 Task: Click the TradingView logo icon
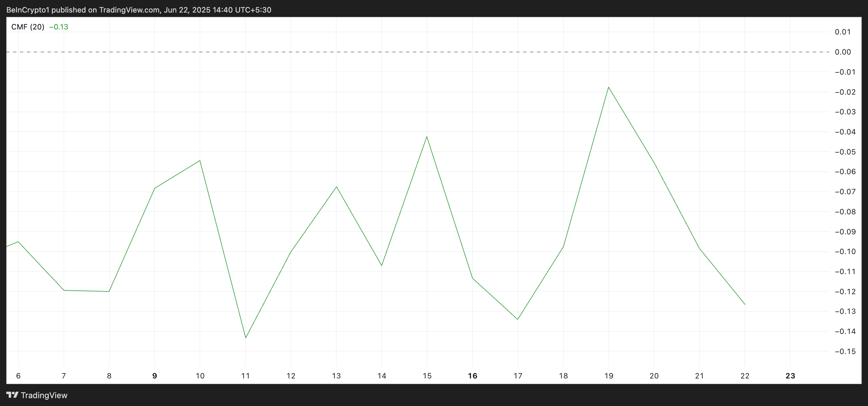tap(13, 394)
